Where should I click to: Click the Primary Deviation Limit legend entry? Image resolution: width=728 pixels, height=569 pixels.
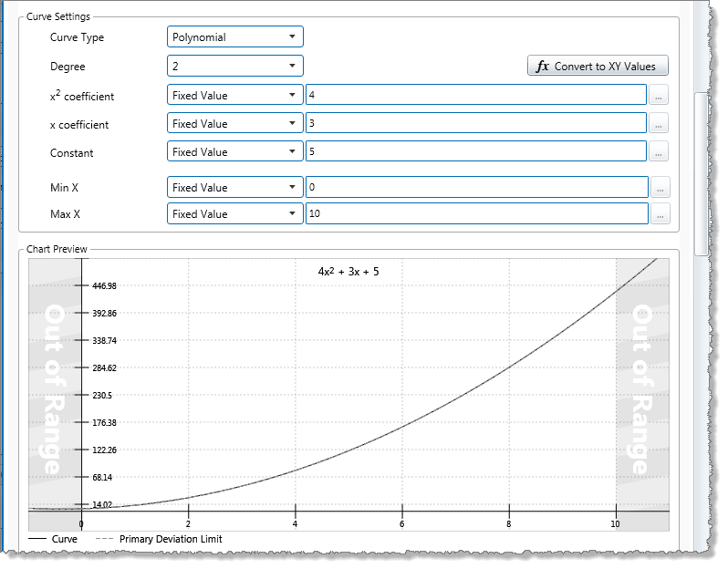coord(160,539)
